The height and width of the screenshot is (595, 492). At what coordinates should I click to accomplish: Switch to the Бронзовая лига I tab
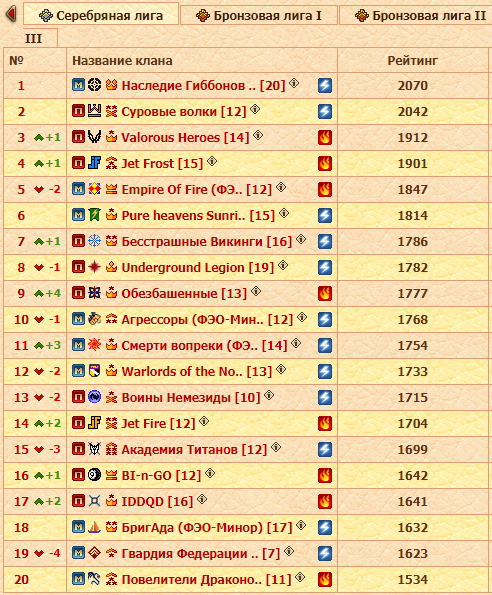click(259, 15)
